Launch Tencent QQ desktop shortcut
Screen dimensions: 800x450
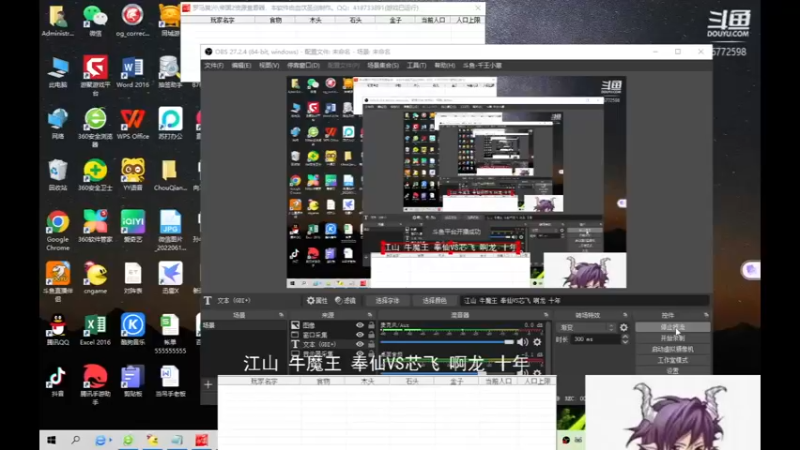(58, 329)
